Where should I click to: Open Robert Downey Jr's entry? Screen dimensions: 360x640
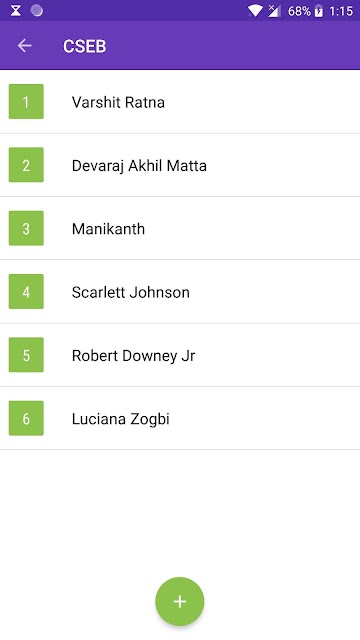(180, 355)
